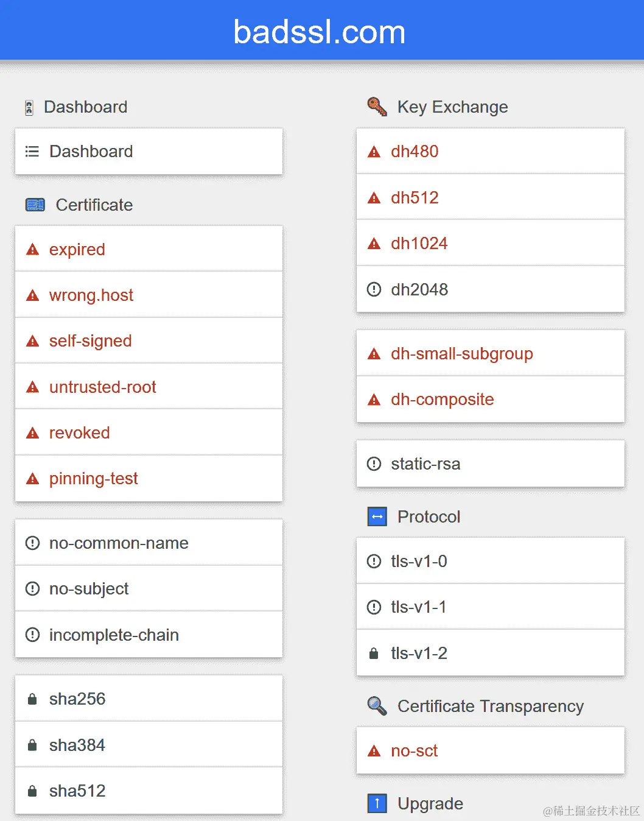
Task: Click the circle-exclamation icon beside tls-v1-0
Action: 374,561
